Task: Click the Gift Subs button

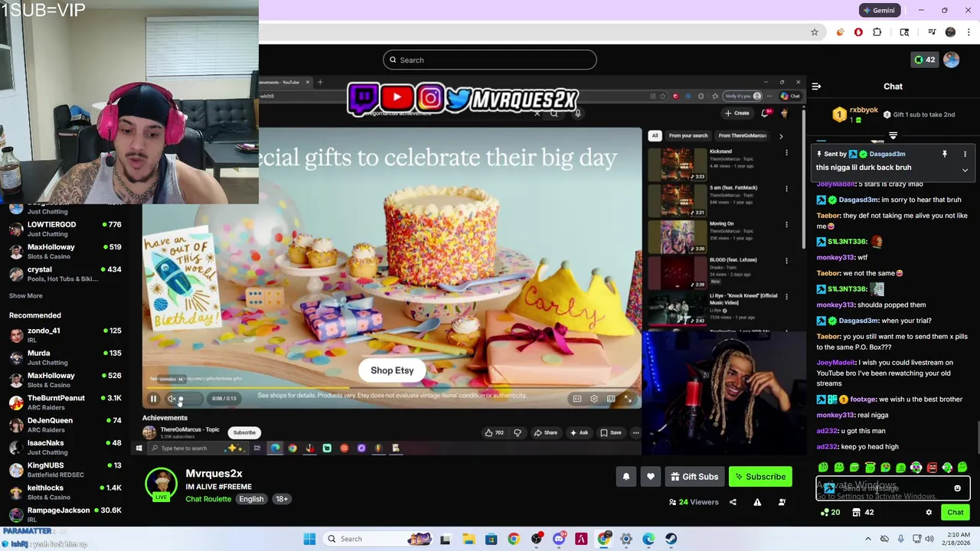Action: (694, 477)
